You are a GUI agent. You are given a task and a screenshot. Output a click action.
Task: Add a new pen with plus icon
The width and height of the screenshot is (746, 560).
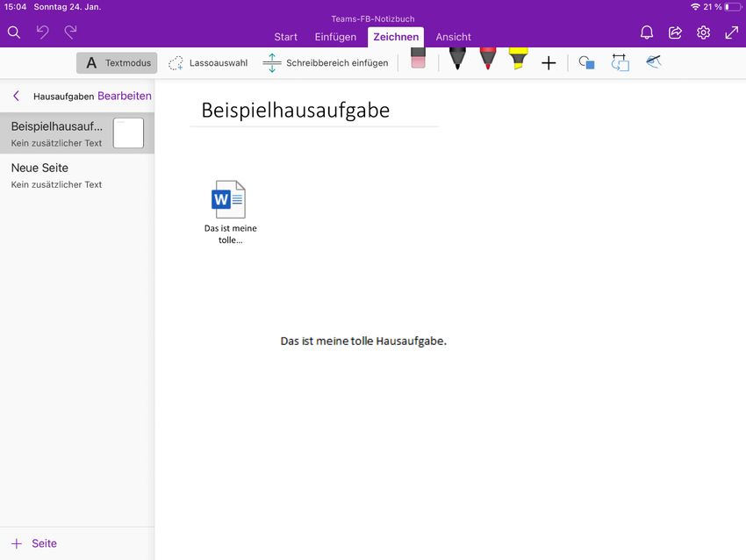pyautogui.click(x=549, y=63)
